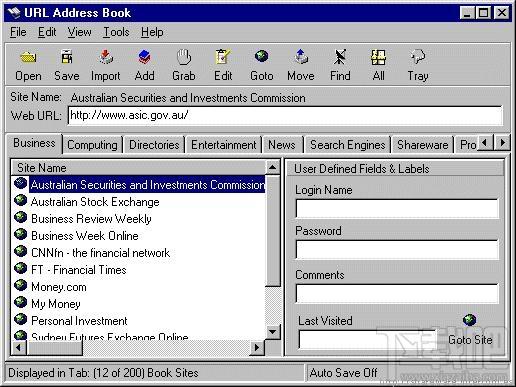The image size is (516, 387).
Task: Click the Auto Save Off status indicator
Action: pyautogui.click(x=343, y=372)
